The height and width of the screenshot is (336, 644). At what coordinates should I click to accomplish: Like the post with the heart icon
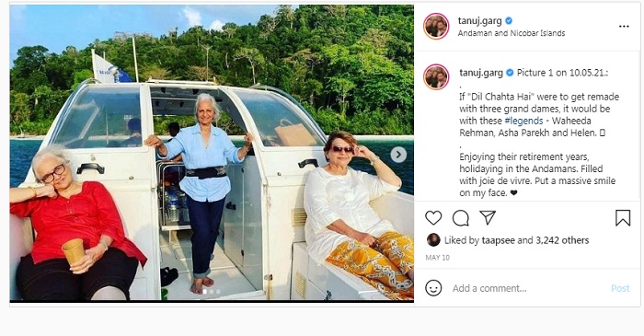tap(433, 218)
